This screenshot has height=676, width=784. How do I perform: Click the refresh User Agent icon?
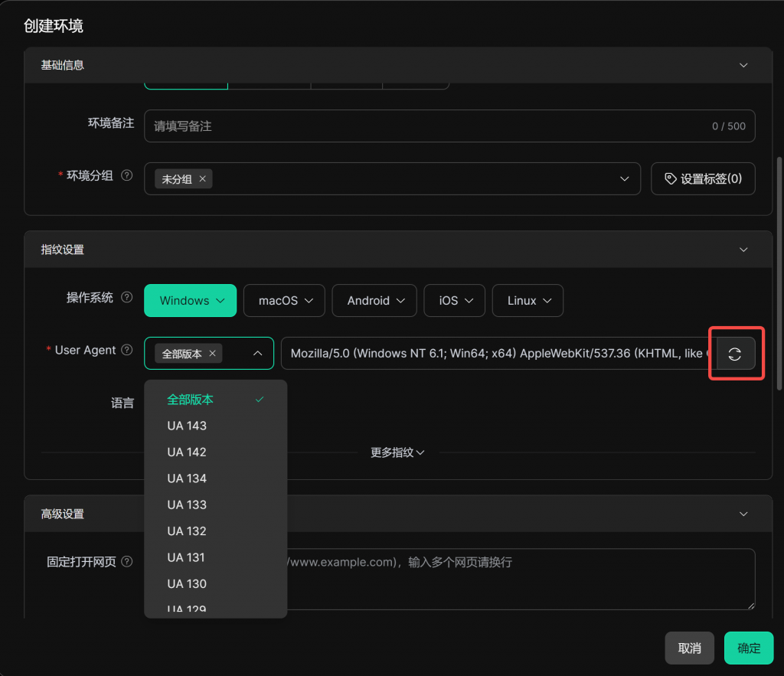735,354
